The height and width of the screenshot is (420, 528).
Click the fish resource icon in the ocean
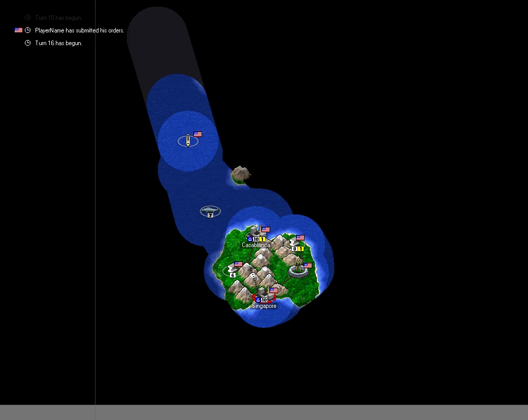point(210,210)
